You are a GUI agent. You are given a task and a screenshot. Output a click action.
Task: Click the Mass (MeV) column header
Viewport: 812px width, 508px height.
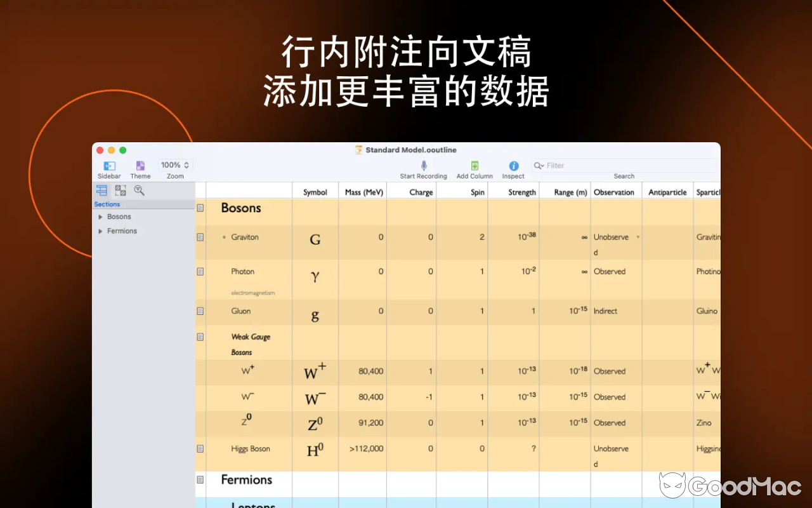[x=363, y=191]
